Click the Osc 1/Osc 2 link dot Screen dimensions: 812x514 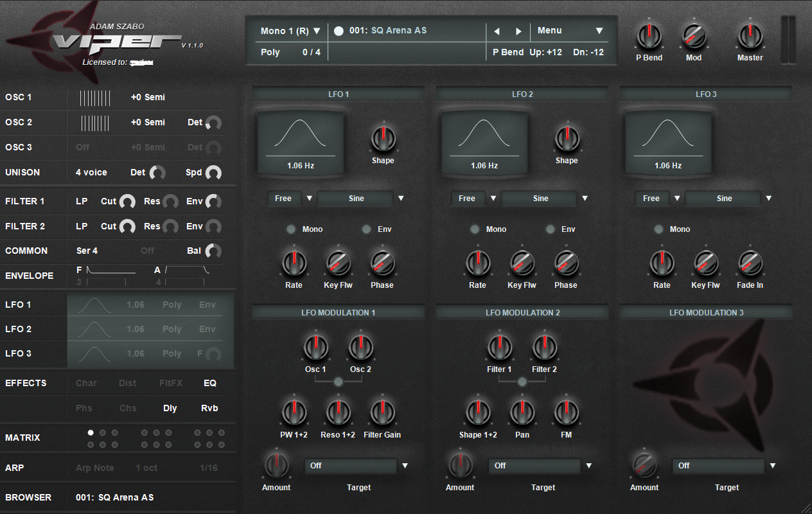point(339,382)
